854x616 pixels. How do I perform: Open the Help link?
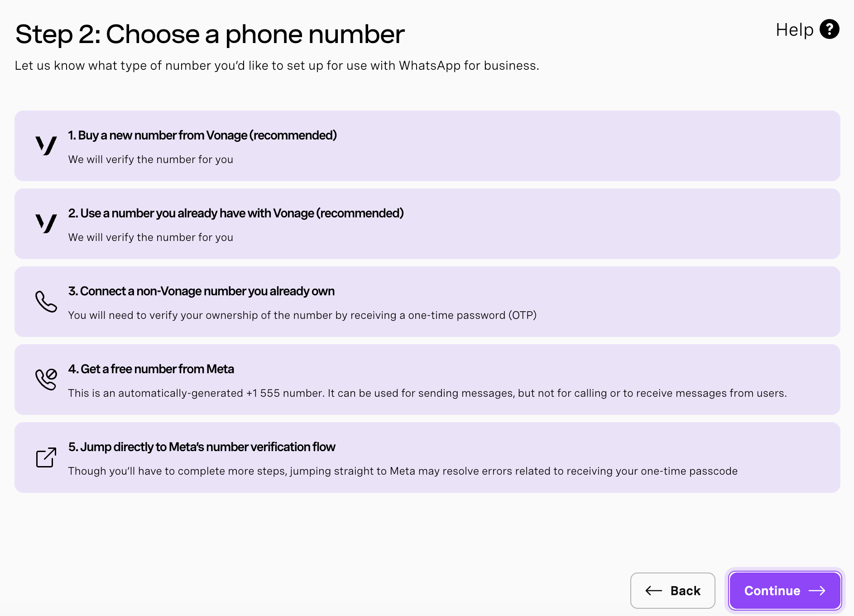tap(794, 30)
